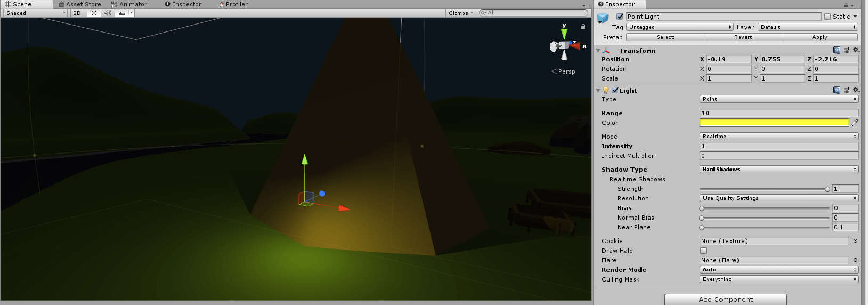Open shadow Resolution dropdown
This screenshot has width=868, height=305.
coord(779,198)
